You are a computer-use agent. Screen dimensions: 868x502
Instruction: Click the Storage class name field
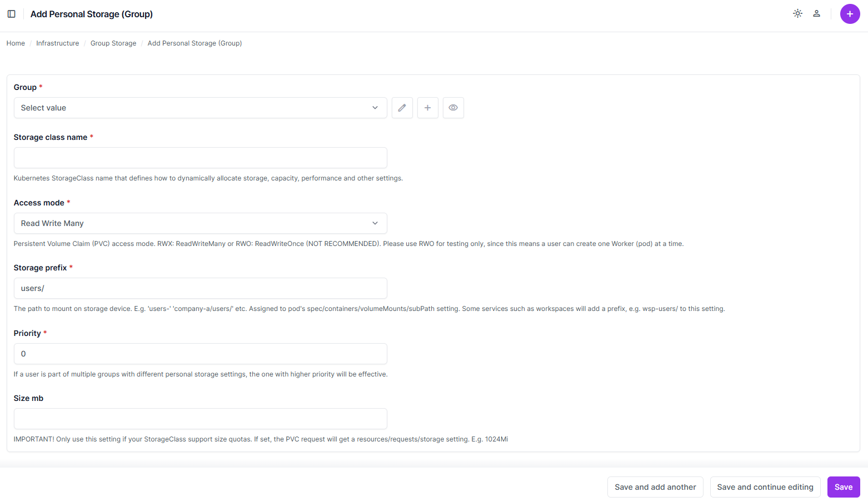pyautogui.click(x=200, y=158)
